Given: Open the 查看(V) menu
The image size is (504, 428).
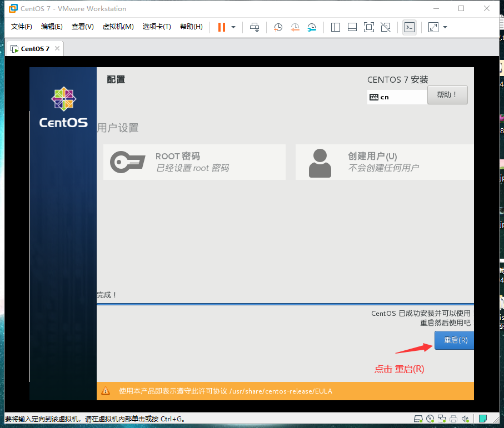Looking at the screenshot, I should coord(83,27).
